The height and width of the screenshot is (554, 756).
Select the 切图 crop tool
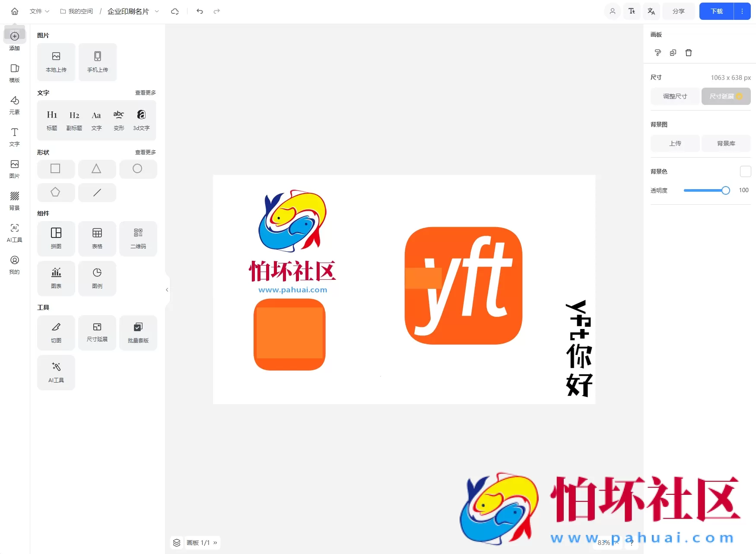(x=56, y=332)
